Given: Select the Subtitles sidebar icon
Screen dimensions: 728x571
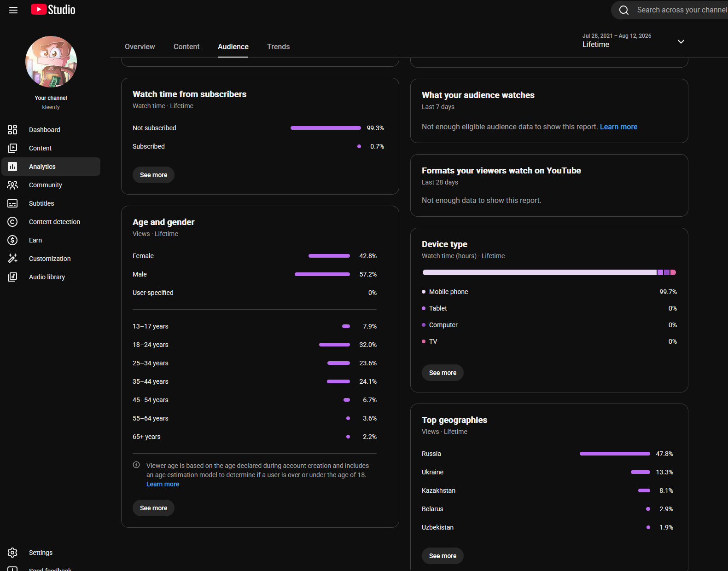Looking at the screenshot, I should click(x=12, y=203).
